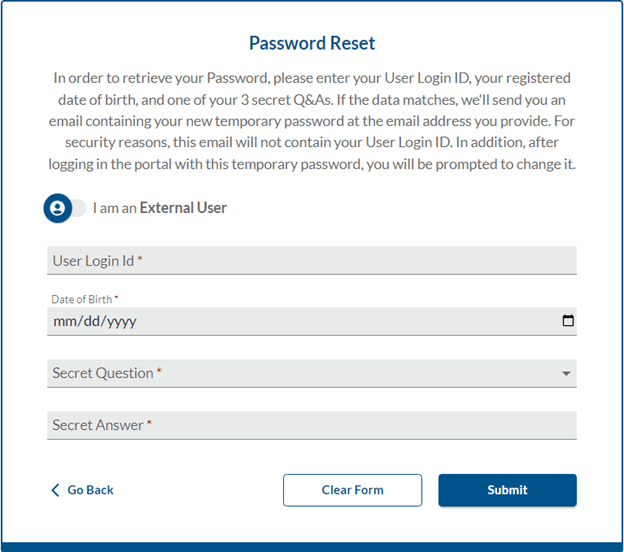This screenshot has height=552, width=624.
Task: Click the password retrieval instructions paragraph
Action: (312, 121)
